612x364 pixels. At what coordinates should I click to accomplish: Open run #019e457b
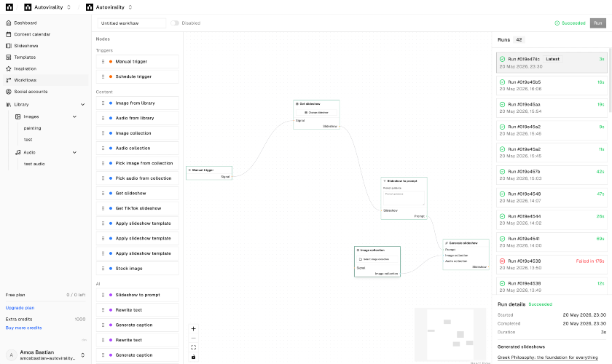pyautogui.click(x=552, y=175)
